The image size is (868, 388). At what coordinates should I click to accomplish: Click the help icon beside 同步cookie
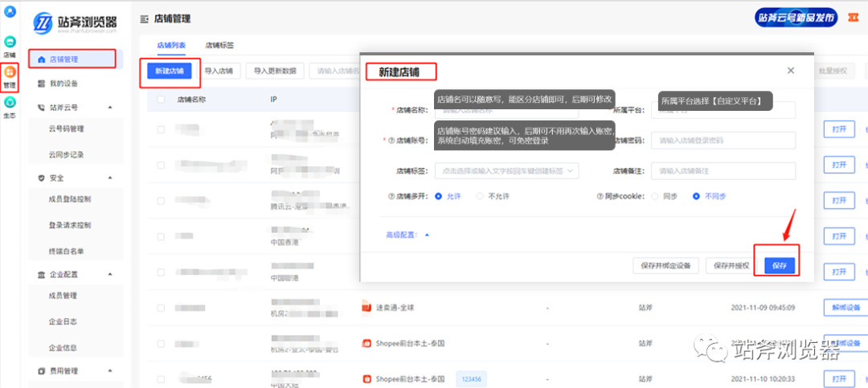[x=599, y=196]
